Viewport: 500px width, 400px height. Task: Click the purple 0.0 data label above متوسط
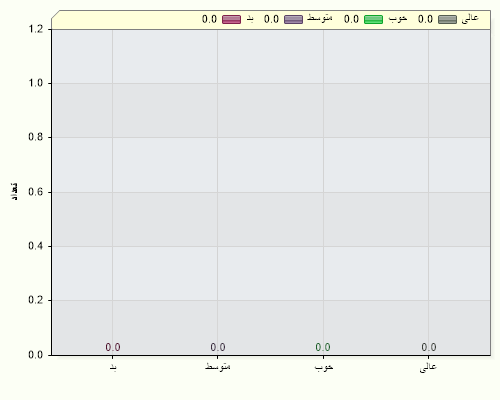coord(218,347)
